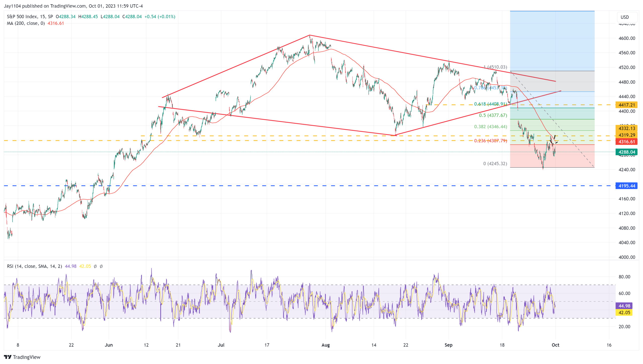Click the Jun date on time axis

(x=109, y=345)
